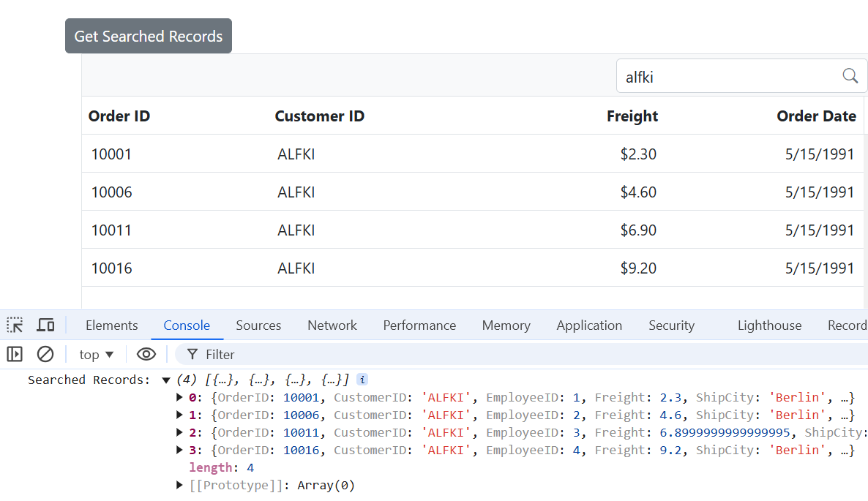Click the search magnifier icon in grid

pyautogui.click(x=850, y=76)
